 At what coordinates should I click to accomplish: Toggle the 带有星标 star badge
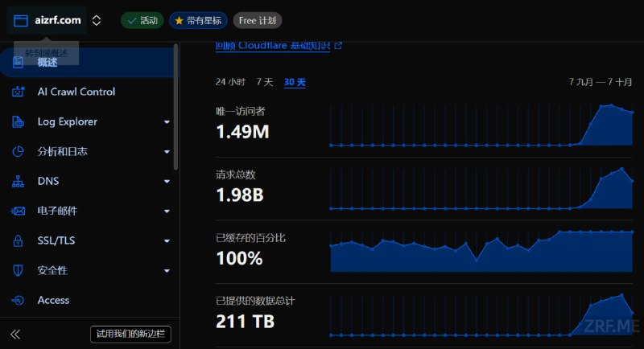coord(198,20)
